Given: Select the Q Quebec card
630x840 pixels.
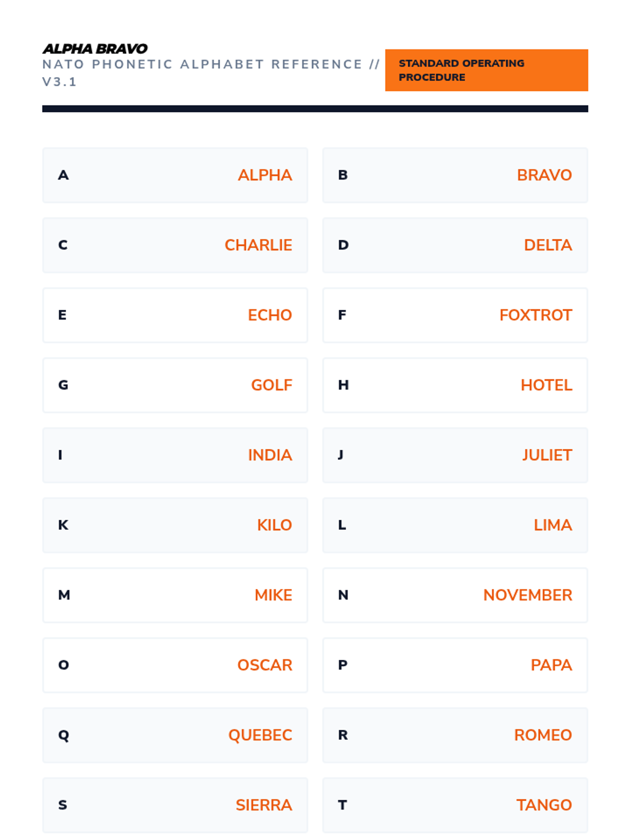Looking at the screenshot, I should click(175, 735).
